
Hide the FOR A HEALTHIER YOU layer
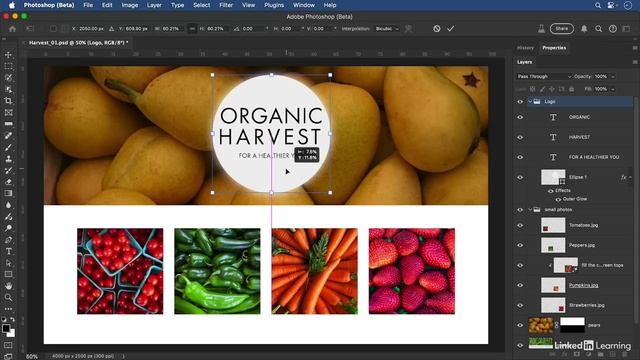(x=520, y=157)
